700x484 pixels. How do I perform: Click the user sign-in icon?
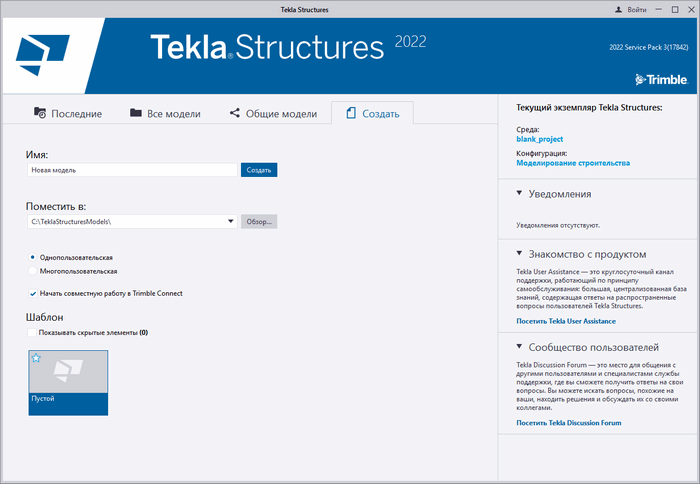[619, 8]
